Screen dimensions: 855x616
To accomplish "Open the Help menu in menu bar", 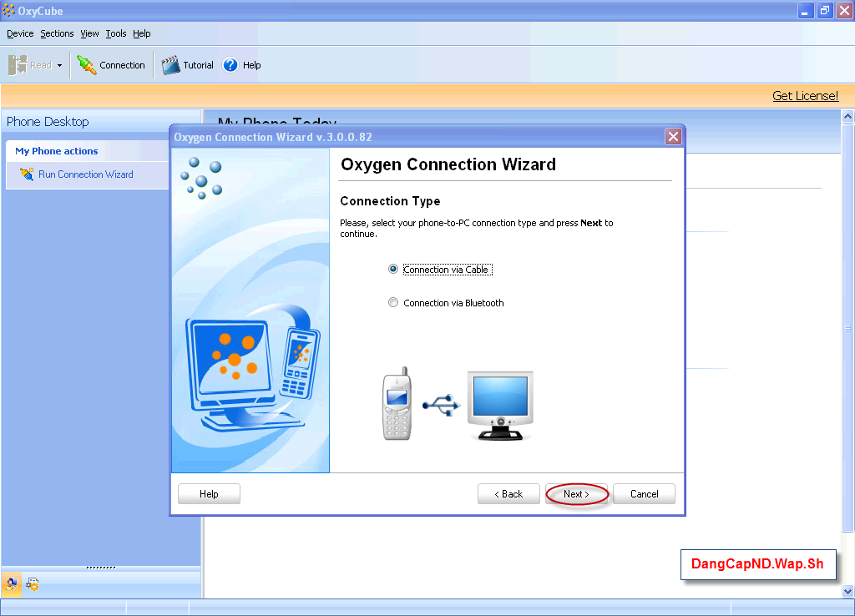I will click(142, 33).
